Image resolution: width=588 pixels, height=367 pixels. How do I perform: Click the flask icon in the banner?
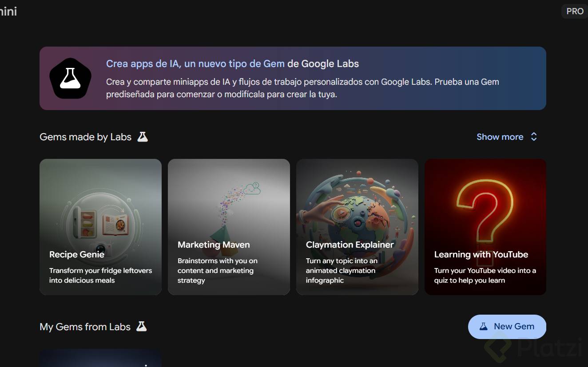[70, 78]
